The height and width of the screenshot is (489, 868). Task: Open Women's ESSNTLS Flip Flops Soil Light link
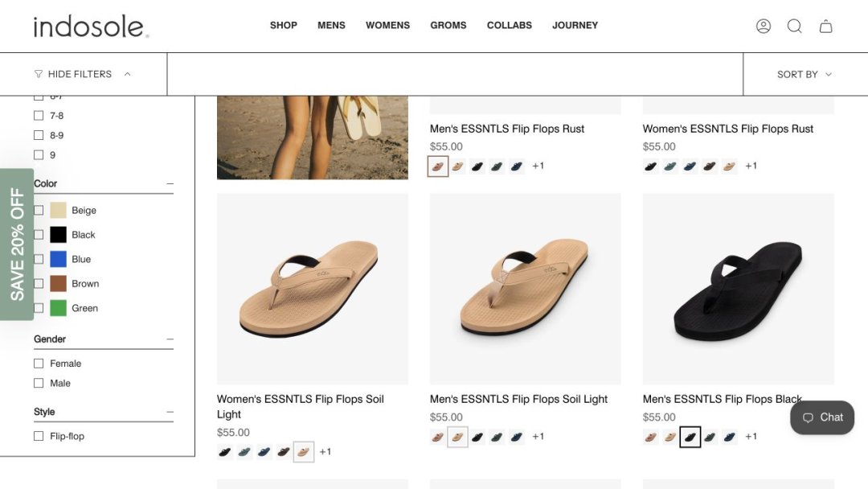tap(300, 406)
